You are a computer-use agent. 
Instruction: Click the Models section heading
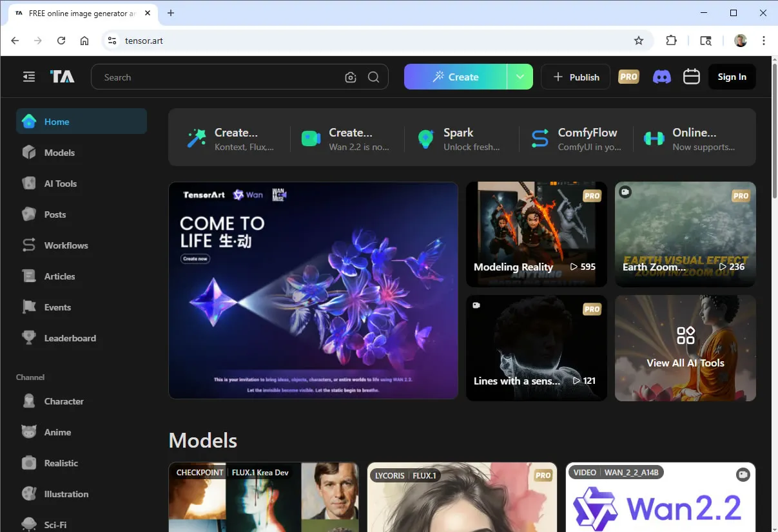(203, 441)
